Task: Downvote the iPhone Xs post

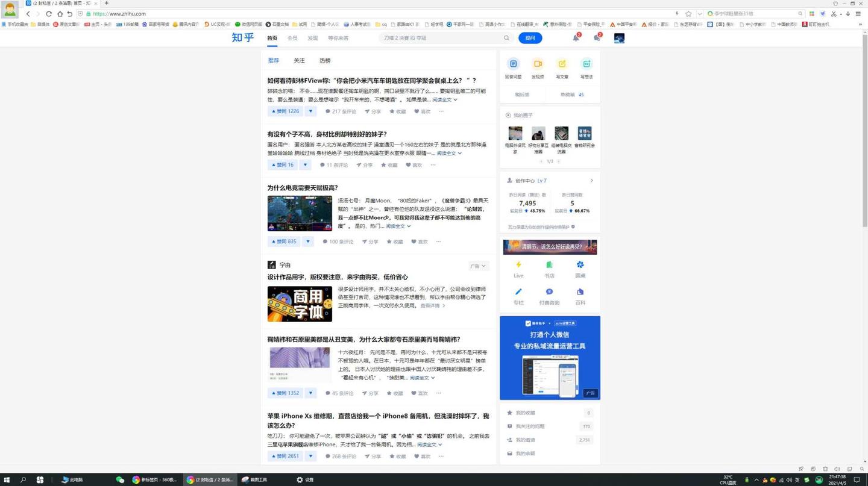Action: (x=310, y=456)
